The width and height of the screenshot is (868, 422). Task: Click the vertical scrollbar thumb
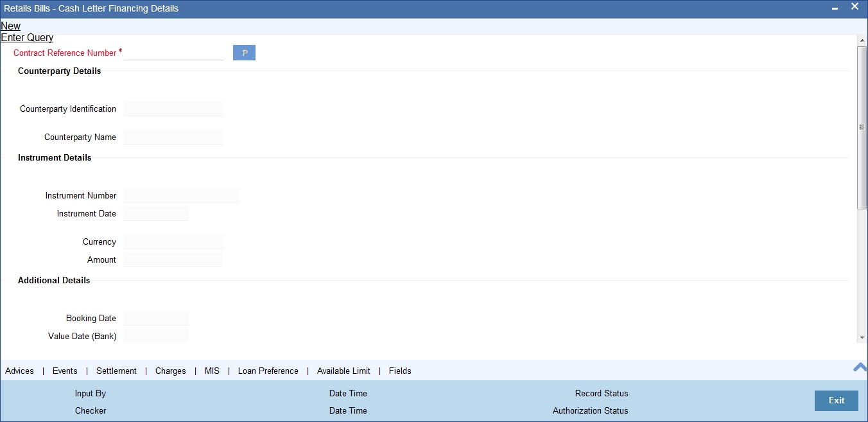[x=862, y=127]
